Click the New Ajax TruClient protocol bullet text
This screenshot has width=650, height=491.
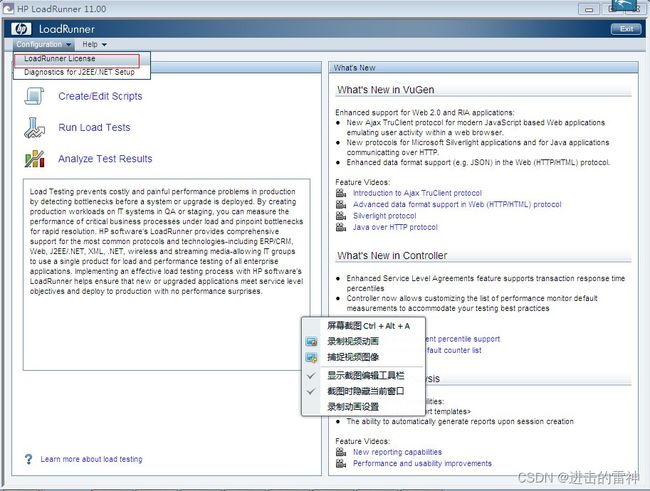point(475,128)
